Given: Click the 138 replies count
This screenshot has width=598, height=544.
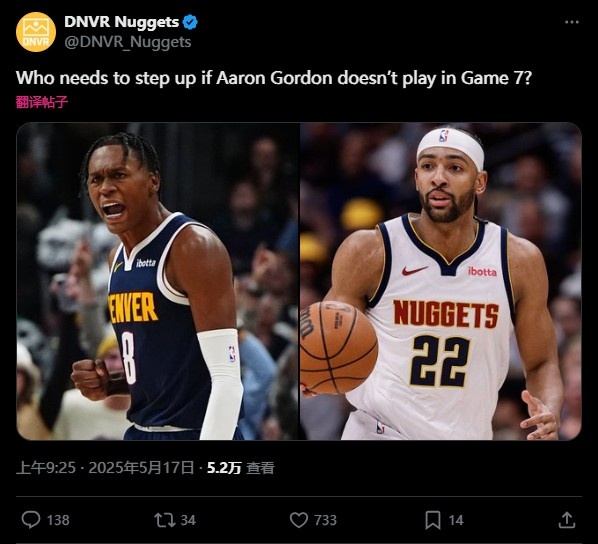Looking at the screenshot, I should (x=58, y=520).
